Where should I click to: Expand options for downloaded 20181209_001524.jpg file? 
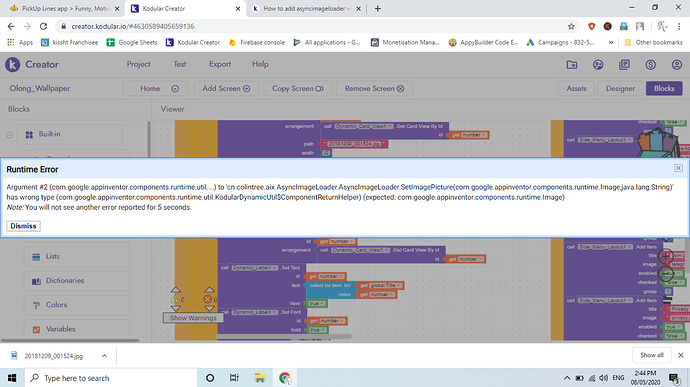(104, 356)
